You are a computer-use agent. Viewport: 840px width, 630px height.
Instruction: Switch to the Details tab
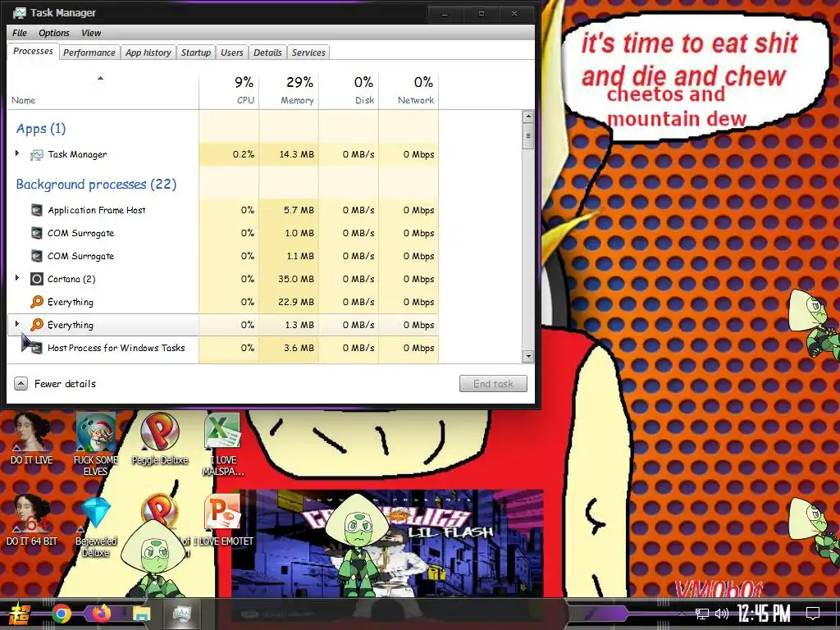[x=267, y=52]
